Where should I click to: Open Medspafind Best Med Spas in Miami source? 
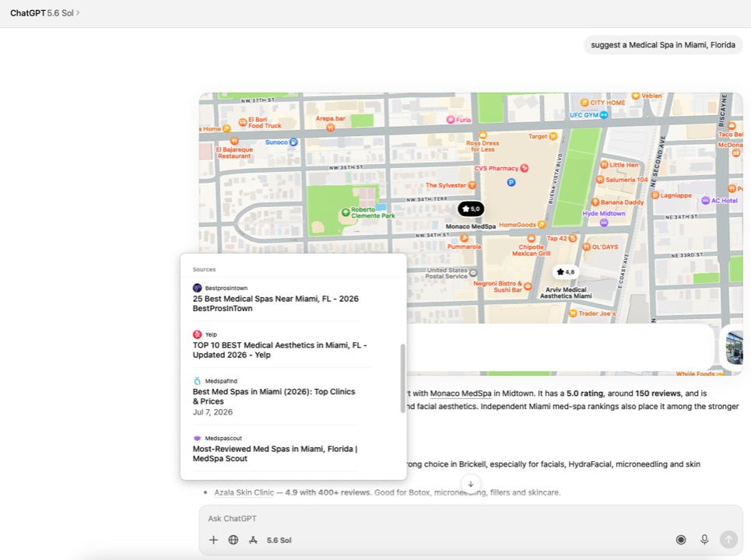pyautogui.click(x=274, y=397)
